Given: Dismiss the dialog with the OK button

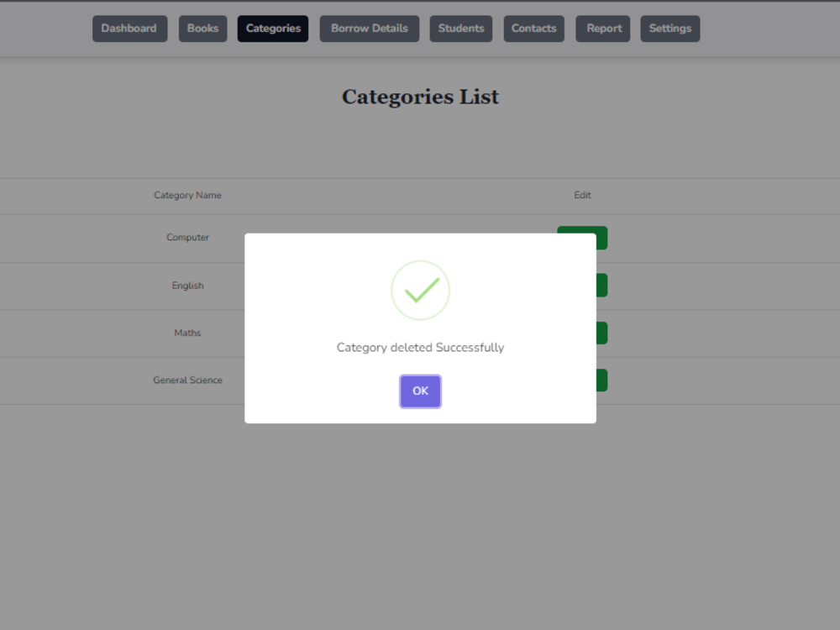Looking at the screenshot, I should click(x=420, y=391).
